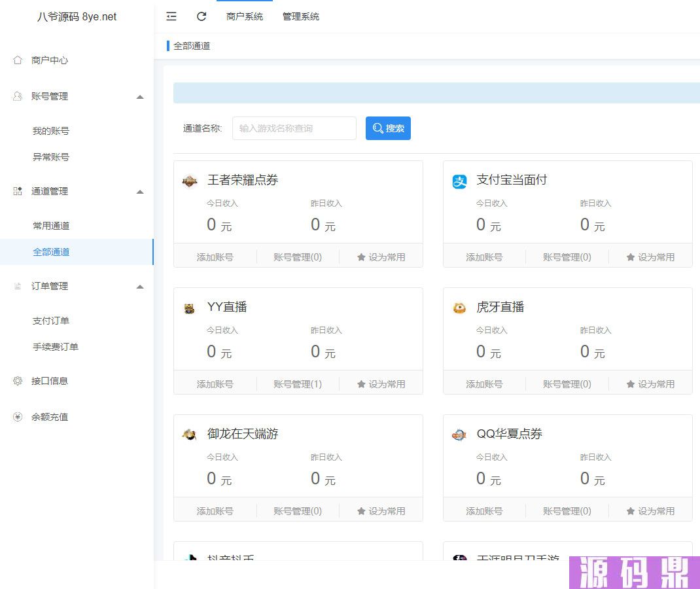This screenshot has height=589, width=700.
Task: Click the 八爷源码 8ye.net site title
Action: pyautogui.click(x=77, y=16)
